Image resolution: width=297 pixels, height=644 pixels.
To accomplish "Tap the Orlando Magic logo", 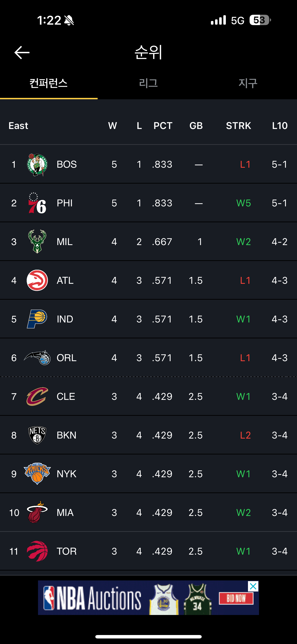I will pos(37,358).
